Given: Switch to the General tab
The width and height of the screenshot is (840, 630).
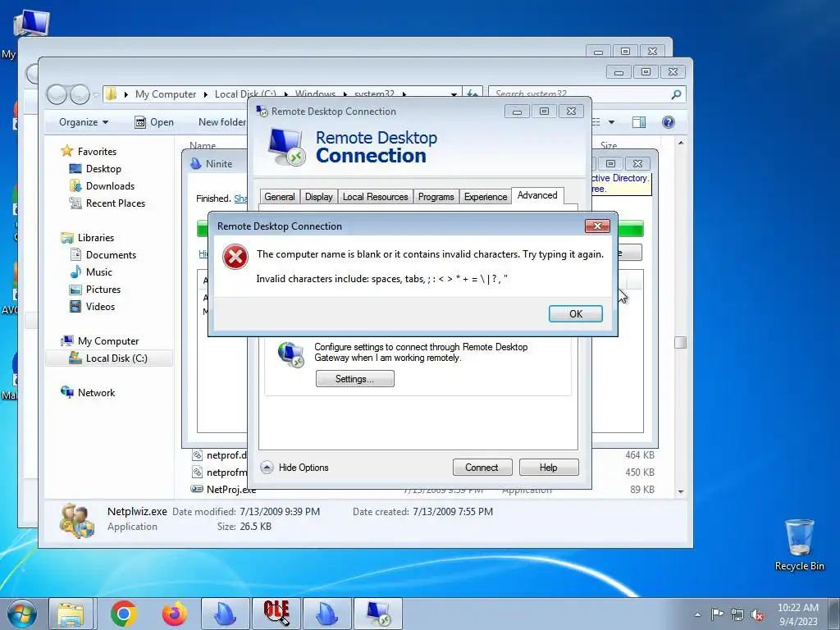Looking at the screenshot, I should click(x=280, y=197).
